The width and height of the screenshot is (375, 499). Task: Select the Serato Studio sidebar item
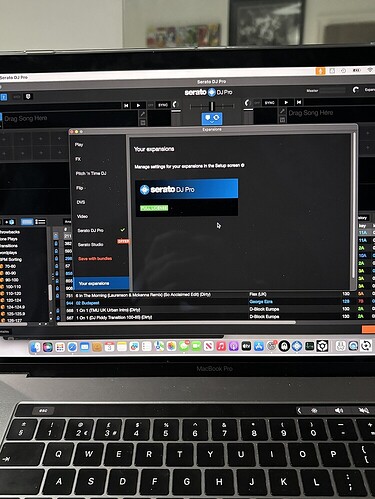91,244
